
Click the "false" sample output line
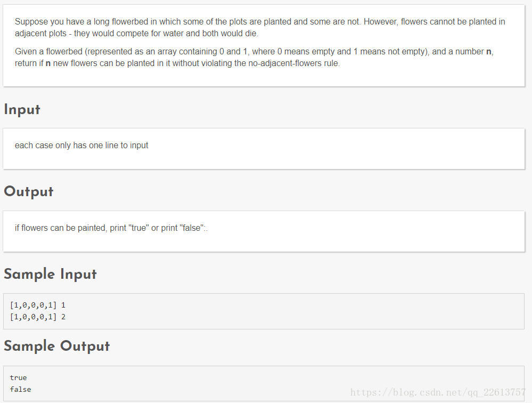[20, 390]
